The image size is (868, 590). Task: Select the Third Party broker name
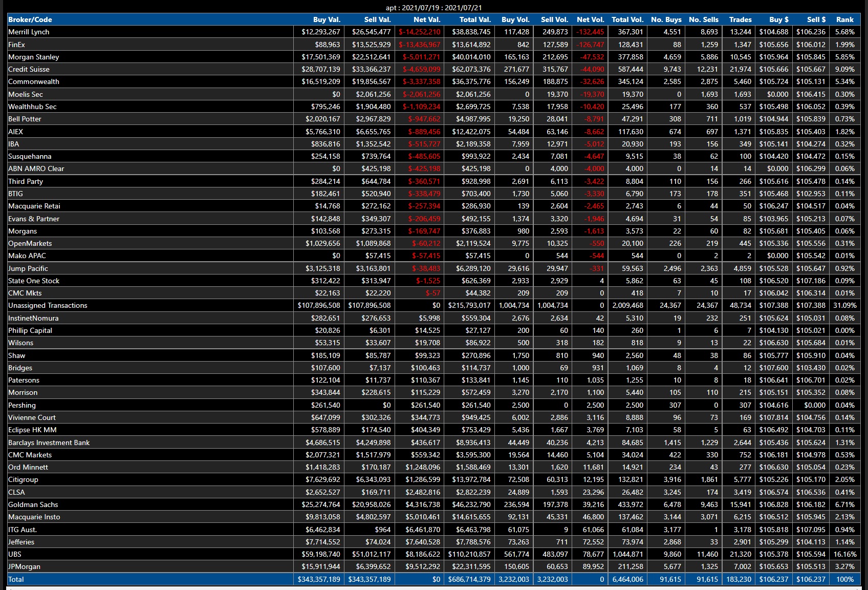click(26, 181)
